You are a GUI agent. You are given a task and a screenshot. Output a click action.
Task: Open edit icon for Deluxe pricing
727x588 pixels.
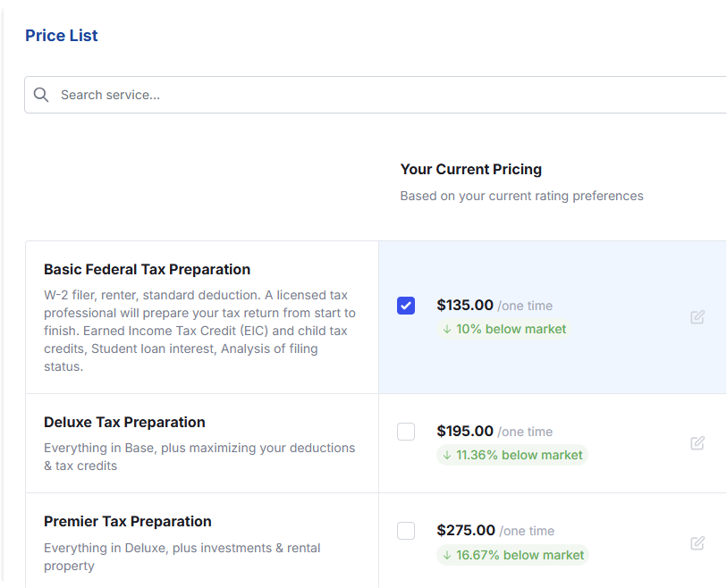697,443
